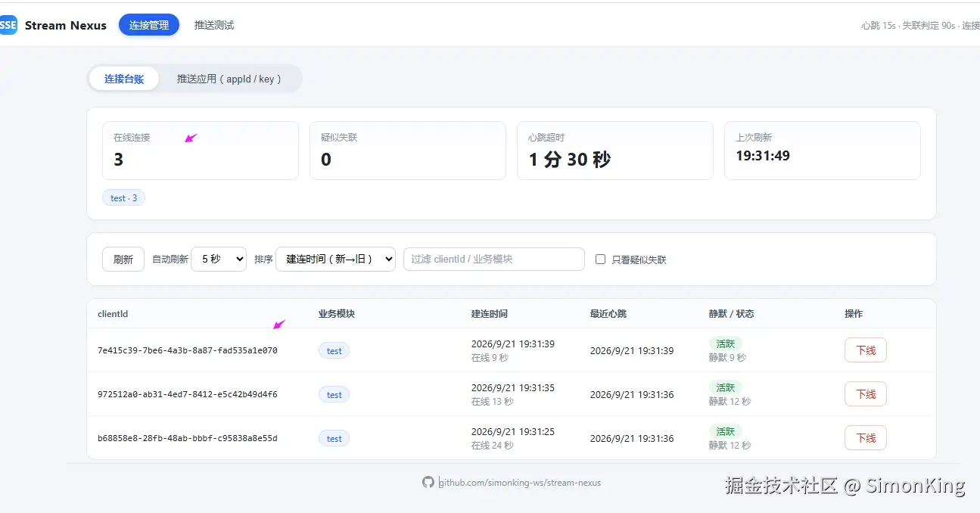Viewport: 980px width, 513px height.
Task: Open the 推送应用 (appId / key) tab
Action: [x=229, y=79]
